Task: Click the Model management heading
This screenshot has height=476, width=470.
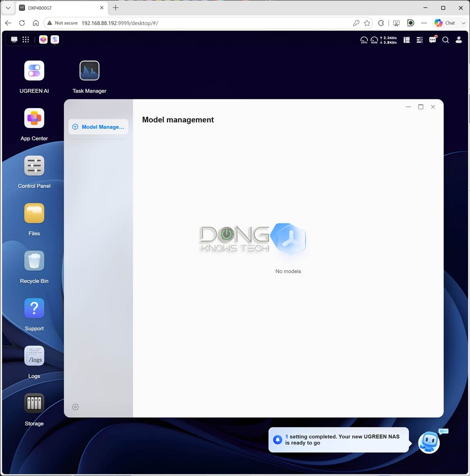Action: pos(178,120)
